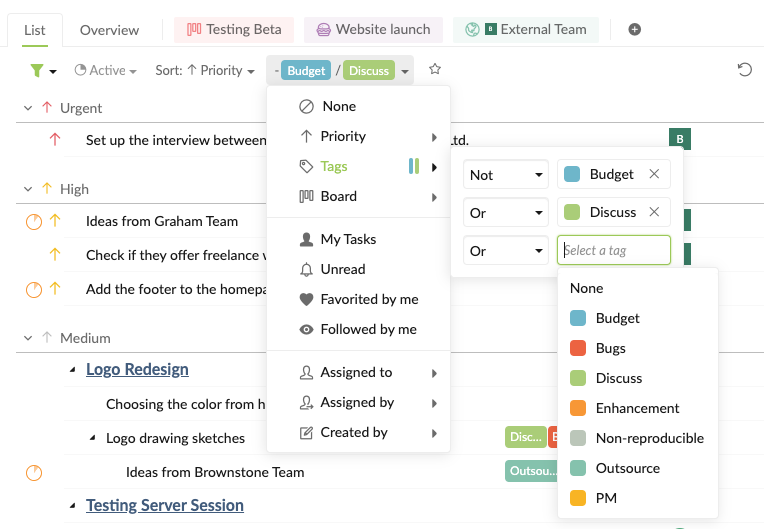Add a new tab with plus icon

coord(634,30)
